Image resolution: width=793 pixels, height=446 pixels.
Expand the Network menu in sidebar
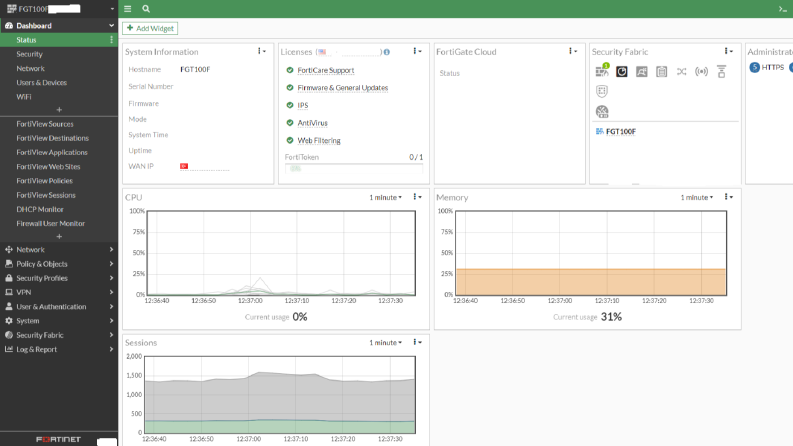click(x=59, y=249)
